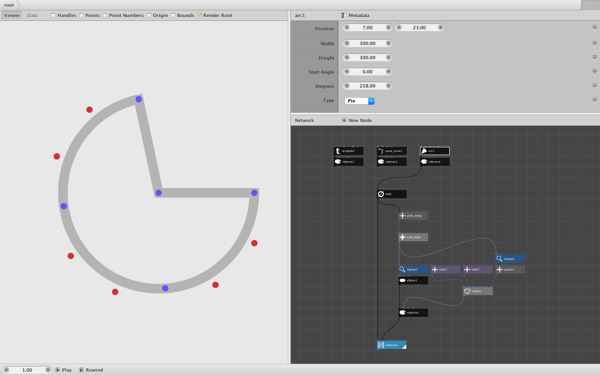This screenshot has height=375, width=600.
Task: Decrease the frame number at bottom
Action: [x=6, y=370]
